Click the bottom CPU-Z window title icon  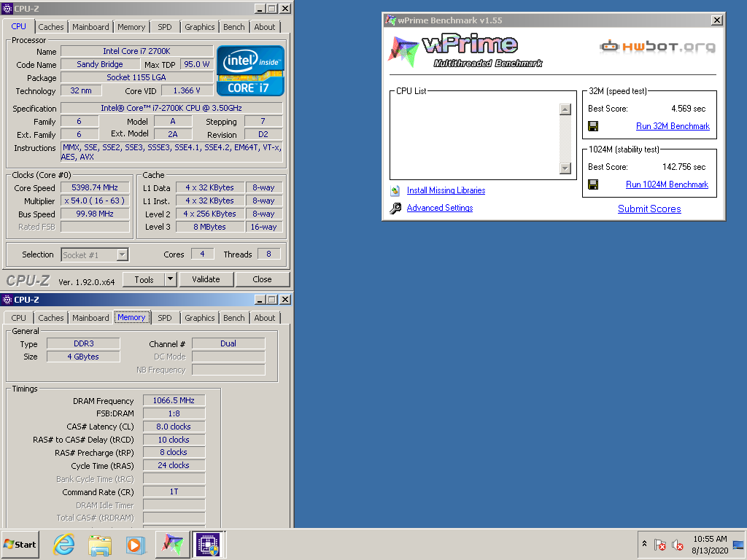pos(7,300)
